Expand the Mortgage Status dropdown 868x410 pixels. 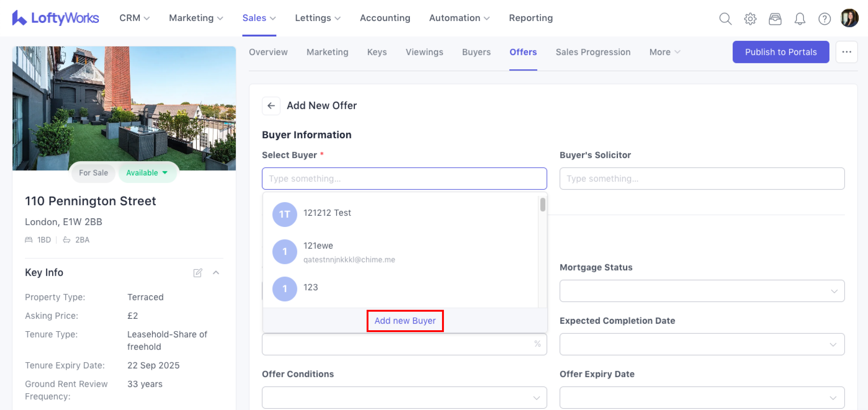pyautogui.click(x=702, y=291)
